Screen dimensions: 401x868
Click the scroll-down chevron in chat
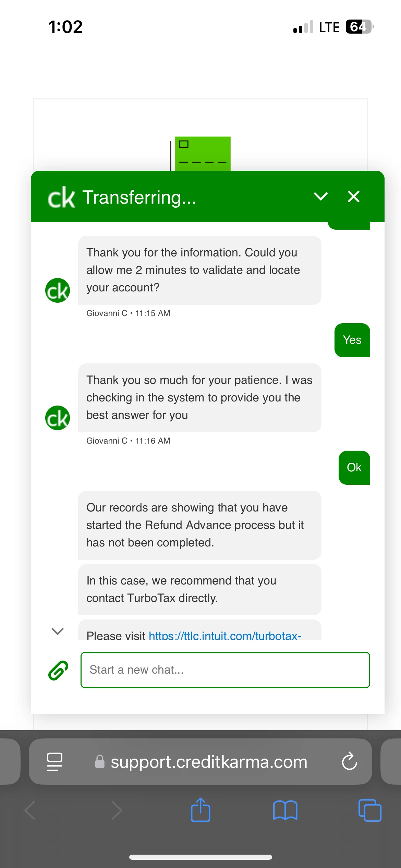[x=58, y=631]
